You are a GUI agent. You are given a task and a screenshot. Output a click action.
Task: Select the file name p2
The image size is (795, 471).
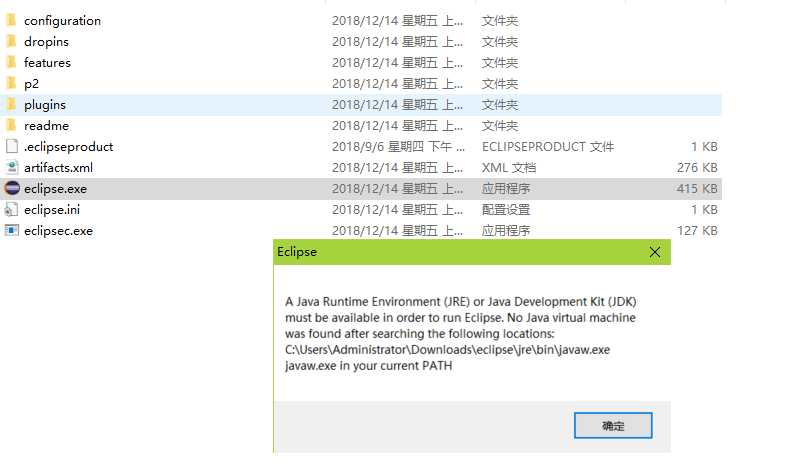point(31,84)
